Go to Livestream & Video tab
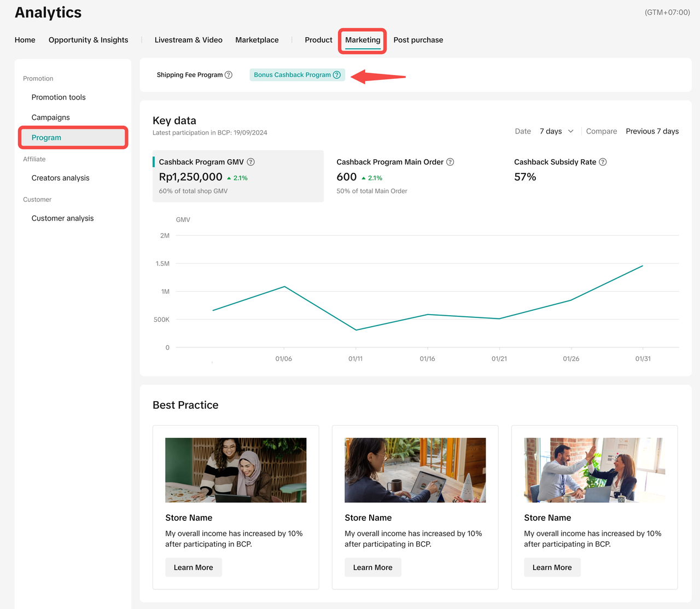The width and height of the screenshot is (700, 609). (188, 40)
